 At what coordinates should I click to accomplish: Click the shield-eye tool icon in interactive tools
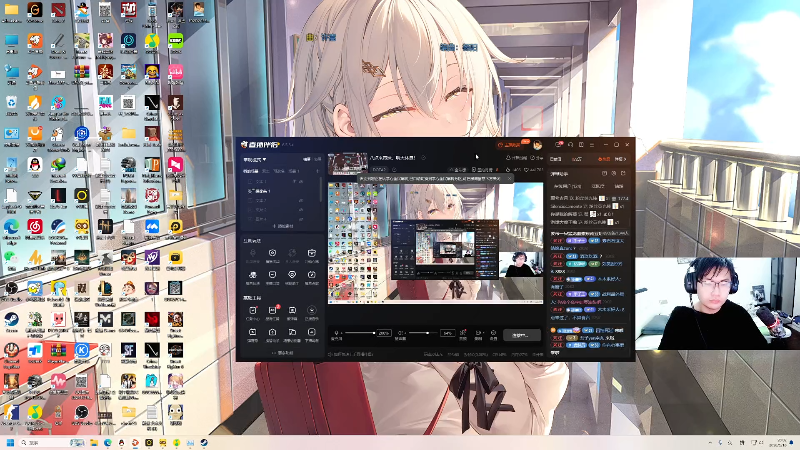292,275
